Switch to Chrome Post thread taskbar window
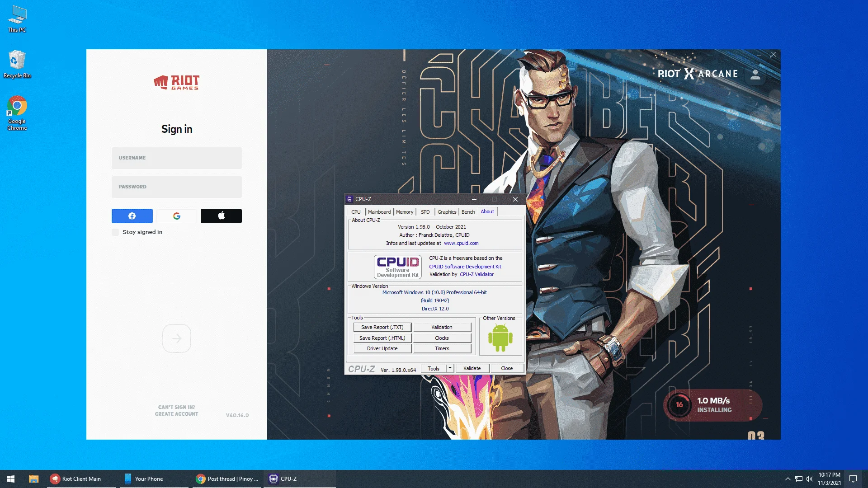Image resolution: width=868 pixels, height=488 pixels. (x=227, y=479)
